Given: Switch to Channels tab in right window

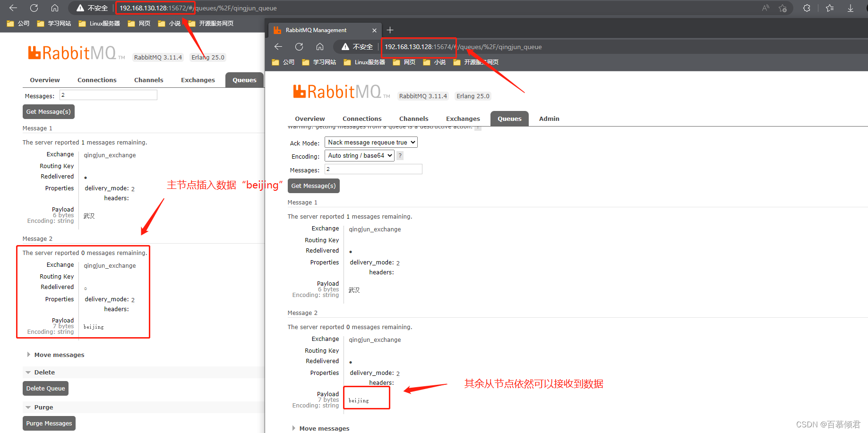Looking at the screenshot, I should (x=414, y=119).
